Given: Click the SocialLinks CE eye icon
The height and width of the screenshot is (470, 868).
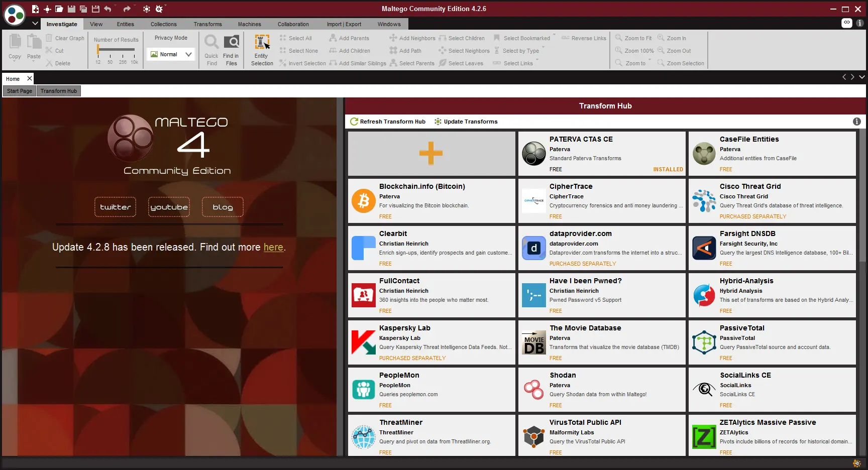Looking at the screenshot, I should pyautogui.click(x=704, y=390).
